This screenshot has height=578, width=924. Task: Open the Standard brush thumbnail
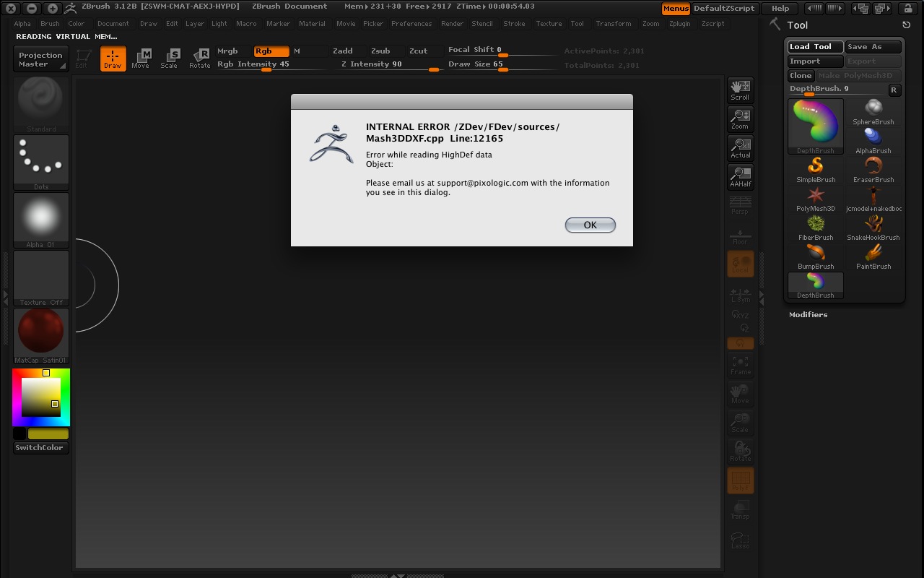41,105
